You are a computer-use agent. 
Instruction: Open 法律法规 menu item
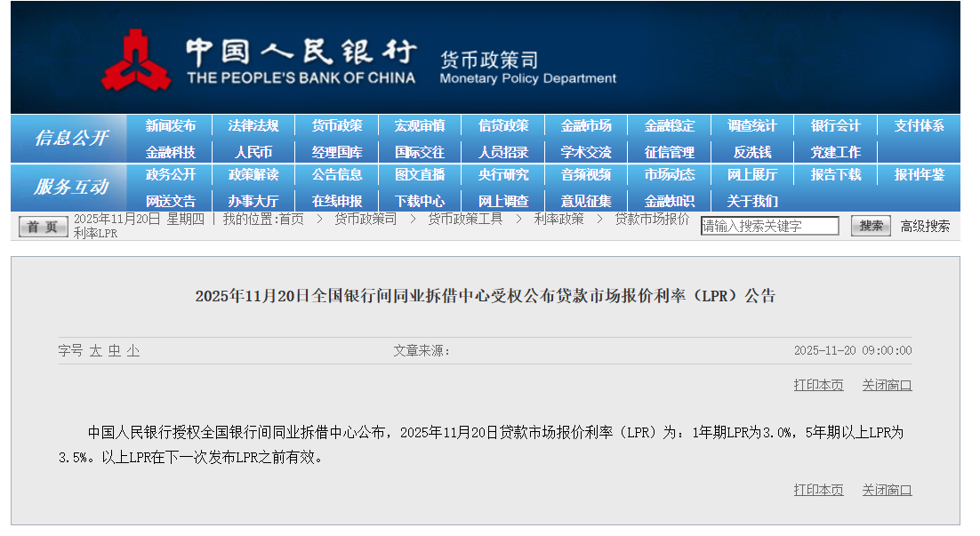[253, 125]
